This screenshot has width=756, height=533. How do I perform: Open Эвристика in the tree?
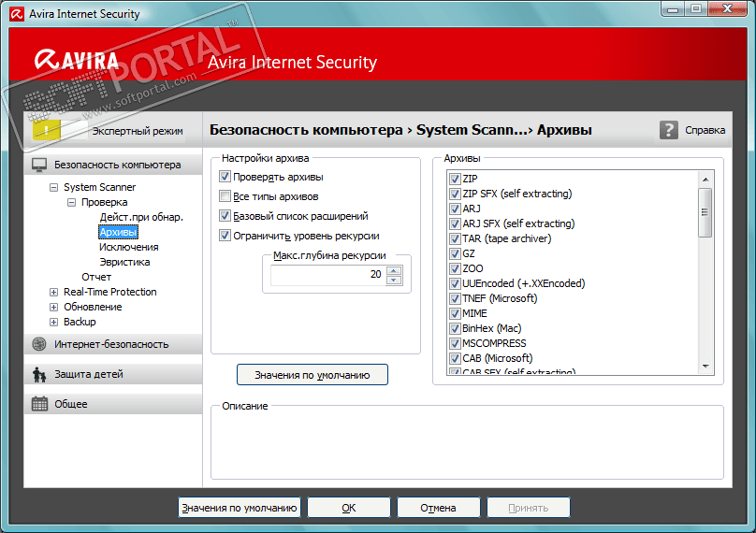tap(124, 262)
